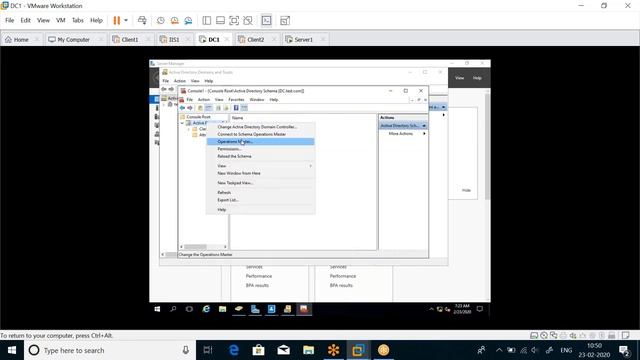
Task: Click the Console1 forward arrow toolbar icon
Action: (x=190, y=108)
